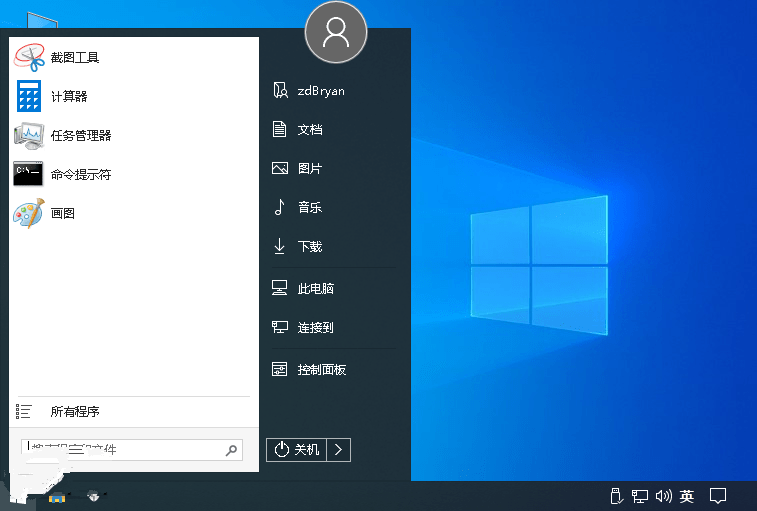Open the Snipping Tool (截图工具)
Image resolution: width=757 pixels, height=511 pixels.
click(75, 58)
